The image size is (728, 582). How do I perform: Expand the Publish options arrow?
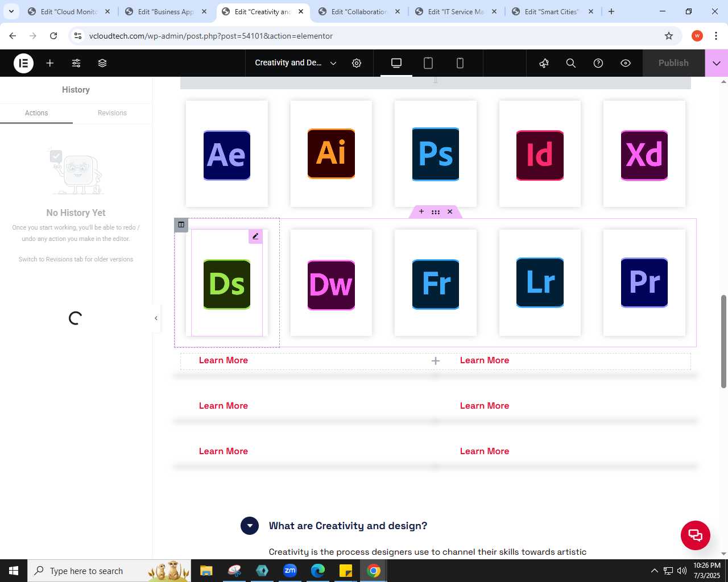point(717,63)
